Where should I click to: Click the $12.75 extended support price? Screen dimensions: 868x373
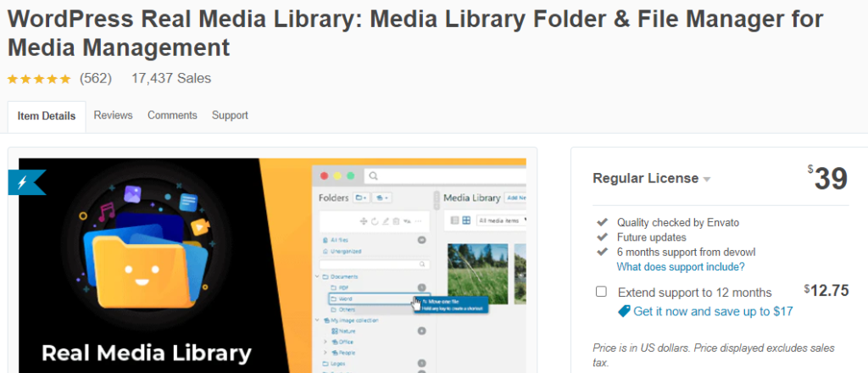click(826, 291)
